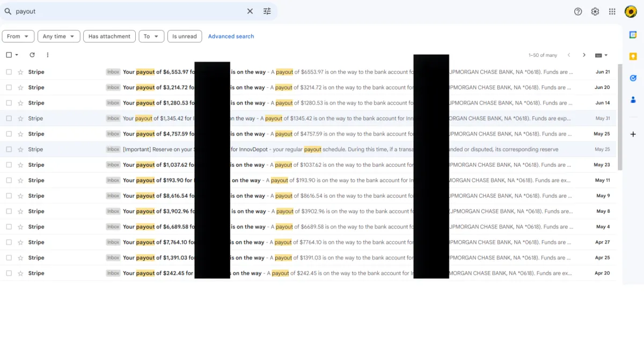Go to older results arrow

coord(584,55)
